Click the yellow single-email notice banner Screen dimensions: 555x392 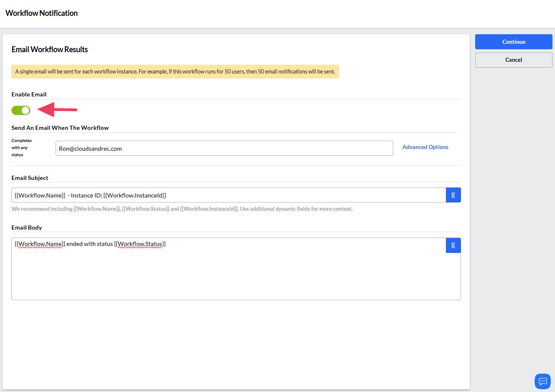(175, 71)
